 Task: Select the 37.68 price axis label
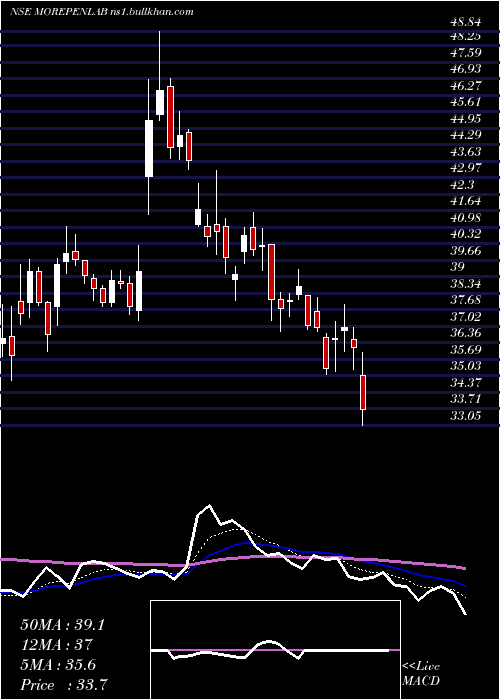pos(464,300)
